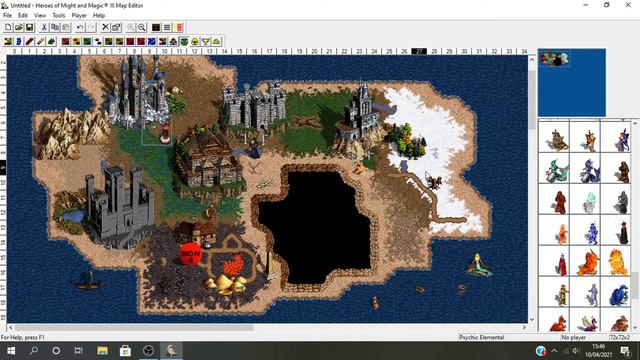Delete the object with the X erase icon
The height and width of the screenshot is (360, 640).
[105, 27]
